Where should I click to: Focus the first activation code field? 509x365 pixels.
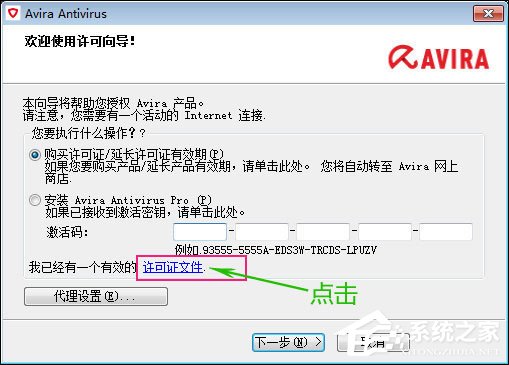pyautogui.click(x=200, y=232)
